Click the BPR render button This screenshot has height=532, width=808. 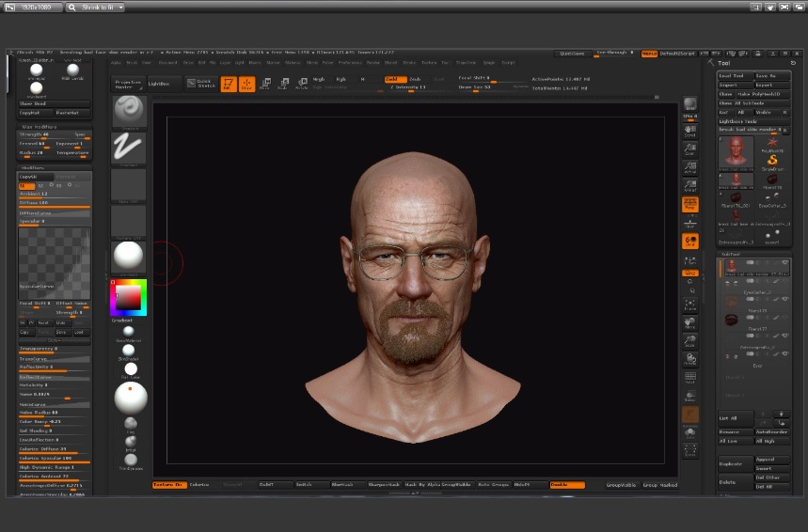pyautogui.click(x=690, y=104)
